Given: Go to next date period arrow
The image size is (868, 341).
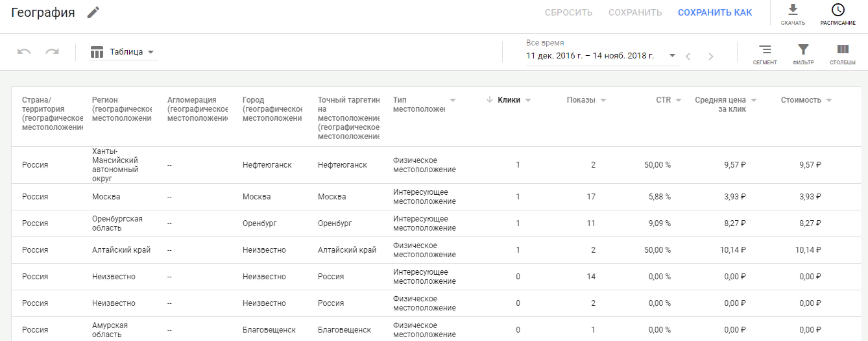Looking at the screenshot, I should pos(711,57).
